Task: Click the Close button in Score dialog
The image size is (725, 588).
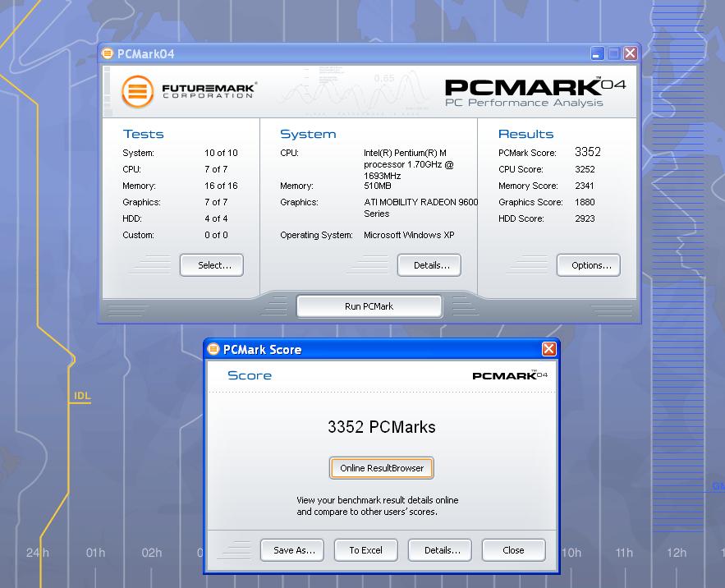Action: click(x=514, y=550)
